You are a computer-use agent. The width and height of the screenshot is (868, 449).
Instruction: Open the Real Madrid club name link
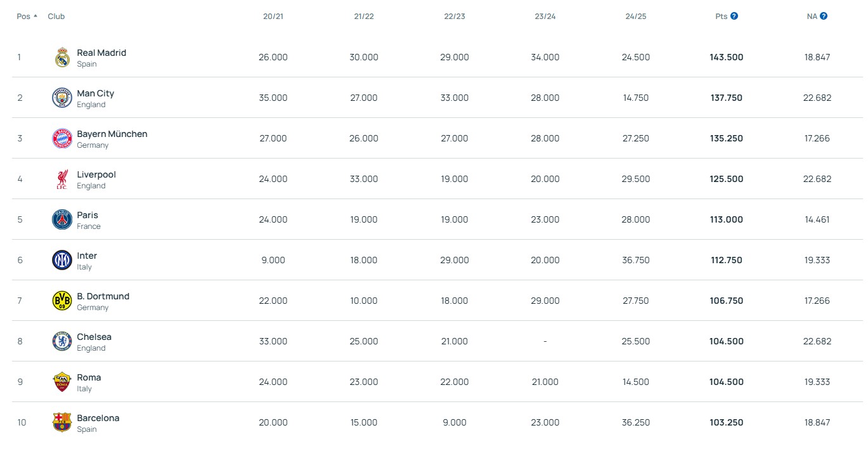point(101,53)
